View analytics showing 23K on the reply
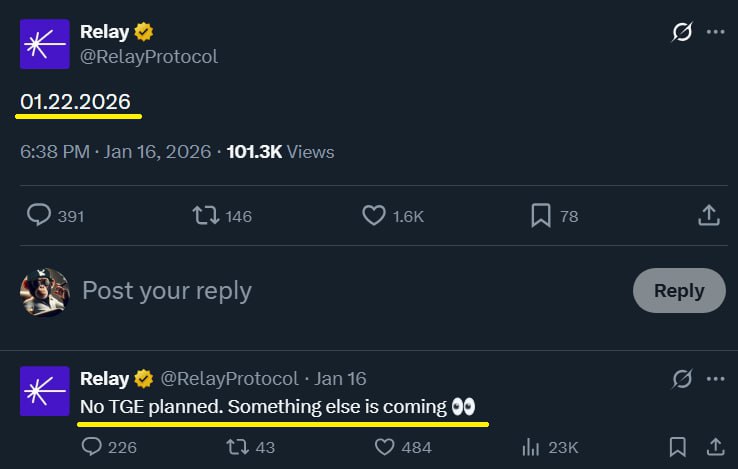 (532, 447)
